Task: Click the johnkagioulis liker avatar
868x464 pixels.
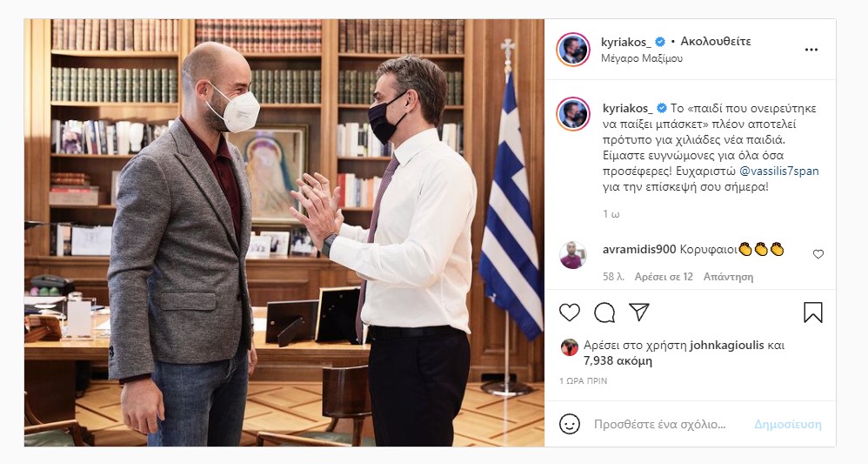Action: click(x=570, y=347)
